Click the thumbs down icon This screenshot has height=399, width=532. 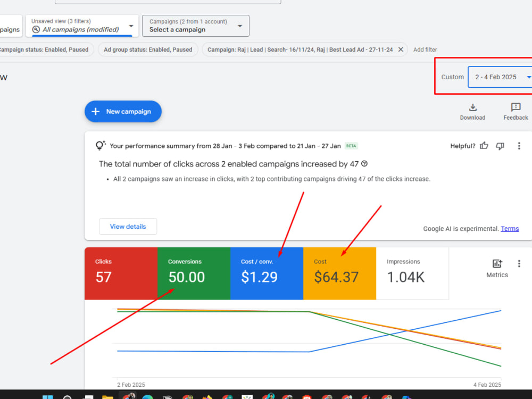point(500,146)
